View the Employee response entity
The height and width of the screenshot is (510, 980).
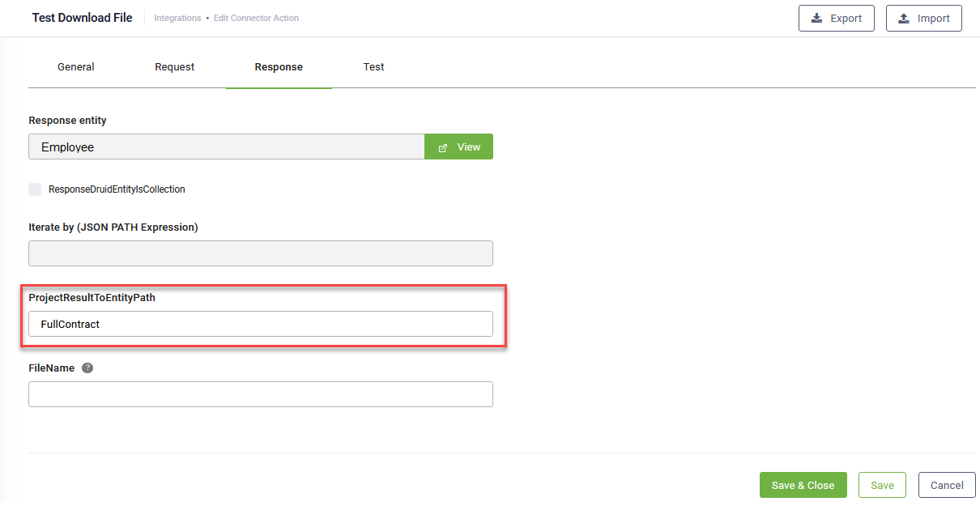458,147
